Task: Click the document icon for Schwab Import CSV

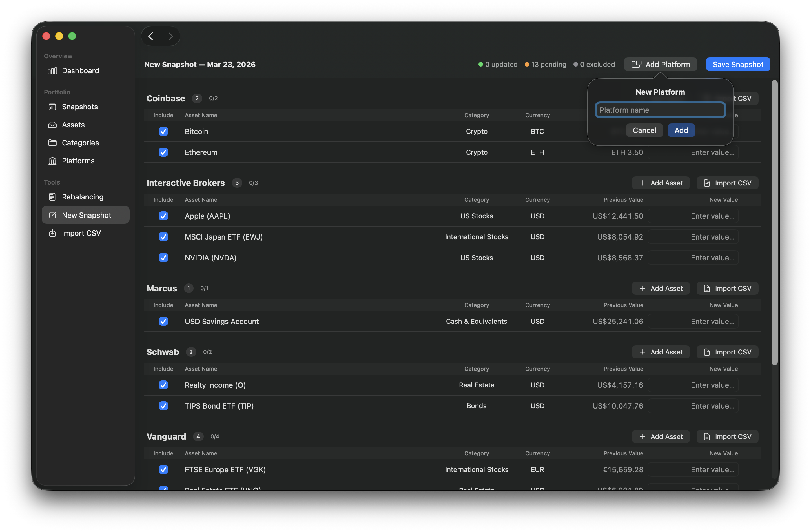Action: [x=707, y=352]
